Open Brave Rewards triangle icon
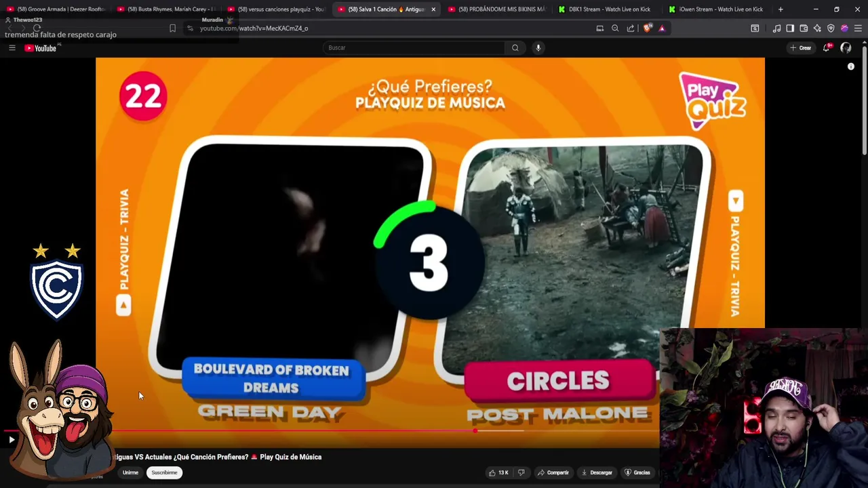The height and width of the screenshot is (488, 868). pyautogui.click(x=662, y=28)
